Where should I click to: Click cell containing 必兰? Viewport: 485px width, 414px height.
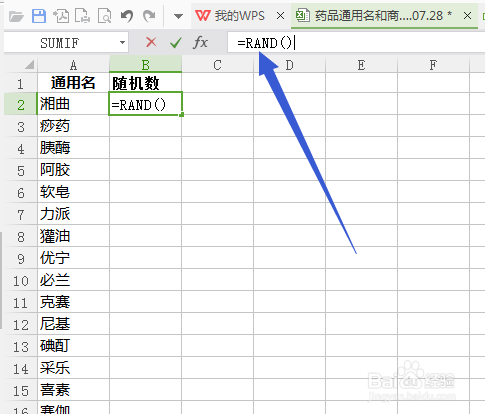click(x=73, y=280)
